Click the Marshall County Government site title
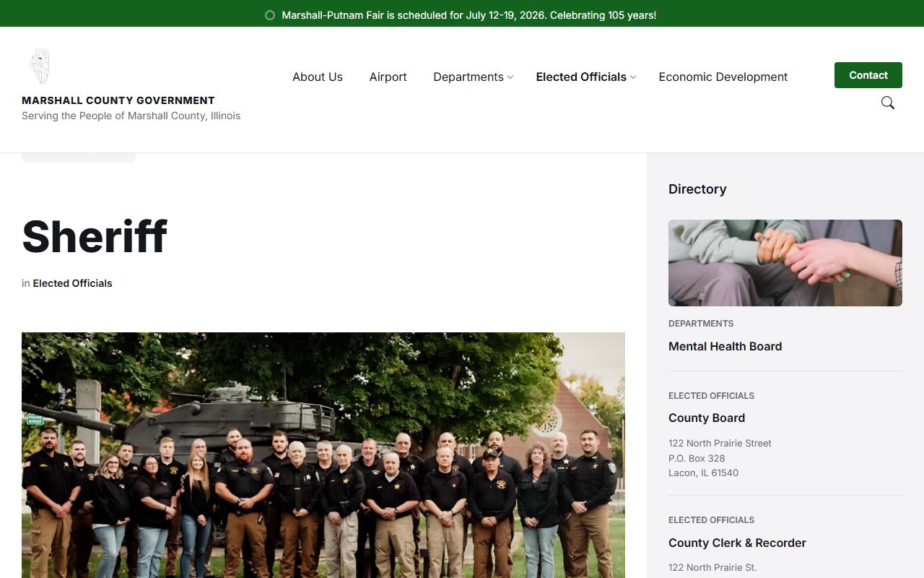This screenshot has height=578, width=924. pos(118,100)
